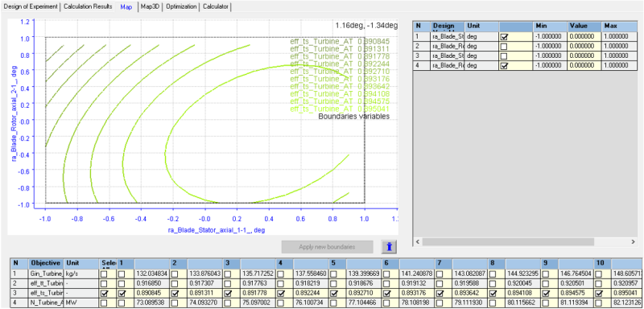Click legend entry eff_ts_Turbine_AT 0.895041
The width and height of the screenshot is (644, 309).
pyautogui.click(x=339, y=109)
